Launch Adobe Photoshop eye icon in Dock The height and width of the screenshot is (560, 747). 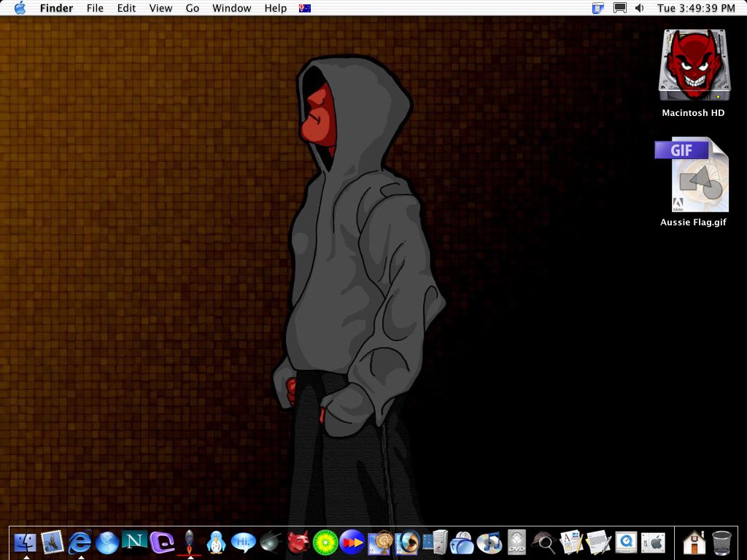click(x=407, y=542)
